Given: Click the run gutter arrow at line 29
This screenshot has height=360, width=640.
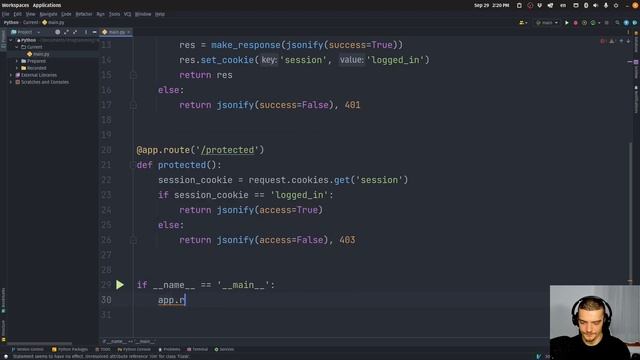Looking at the screenshot, I should pyautogui.click(x=120, y=285).
